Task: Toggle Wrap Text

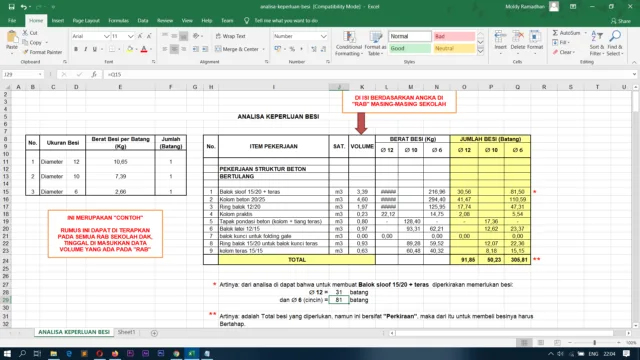Action: [x=231, y=36]
